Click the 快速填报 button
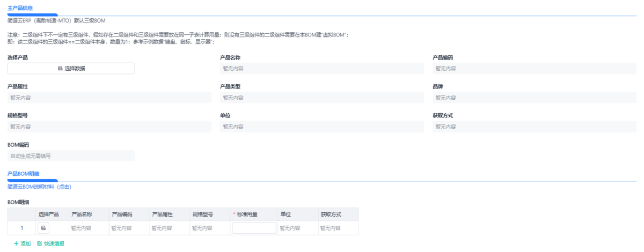 pos(50,243)
